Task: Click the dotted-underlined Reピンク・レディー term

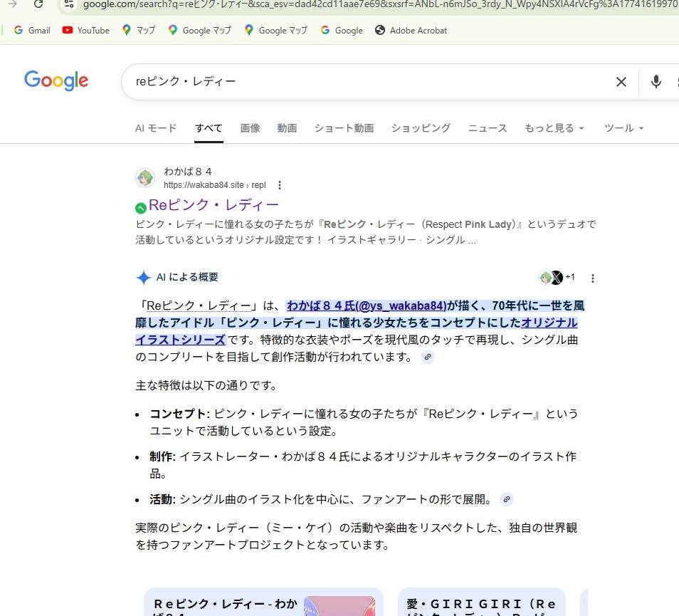Action: click(199, 306)
